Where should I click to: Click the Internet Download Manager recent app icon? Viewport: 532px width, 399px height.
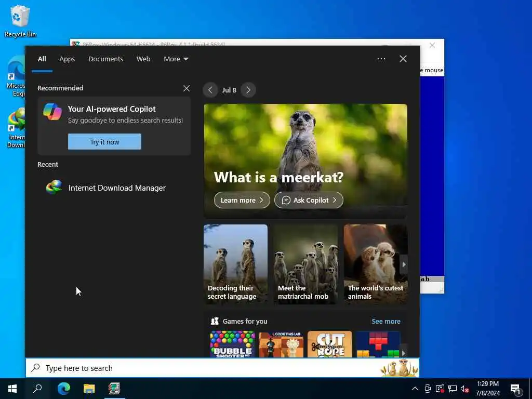54,187
